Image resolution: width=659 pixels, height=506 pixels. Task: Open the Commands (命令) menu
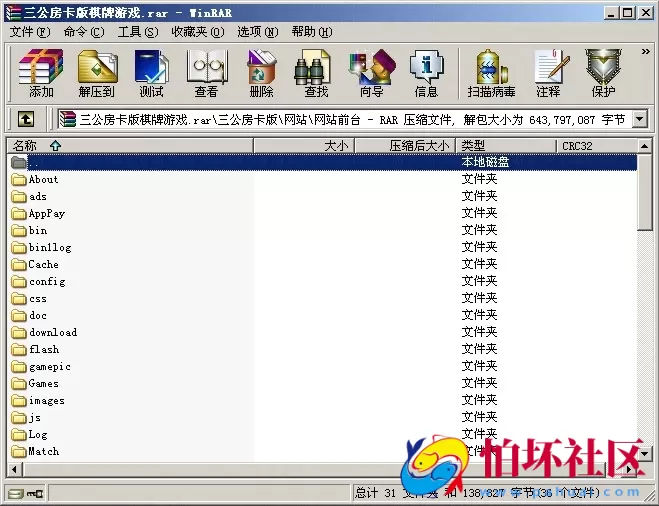pyautogui.click(x=84, y=32)
